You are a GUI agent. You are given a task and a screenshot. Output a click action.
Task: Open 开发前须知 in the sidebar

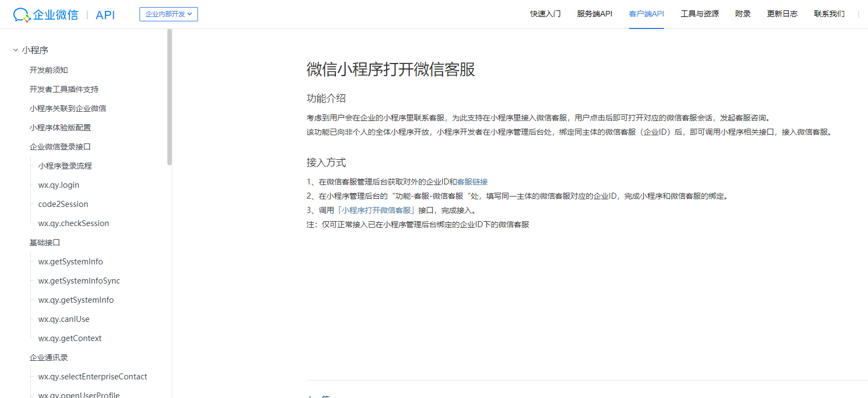(x=49, y=70)
